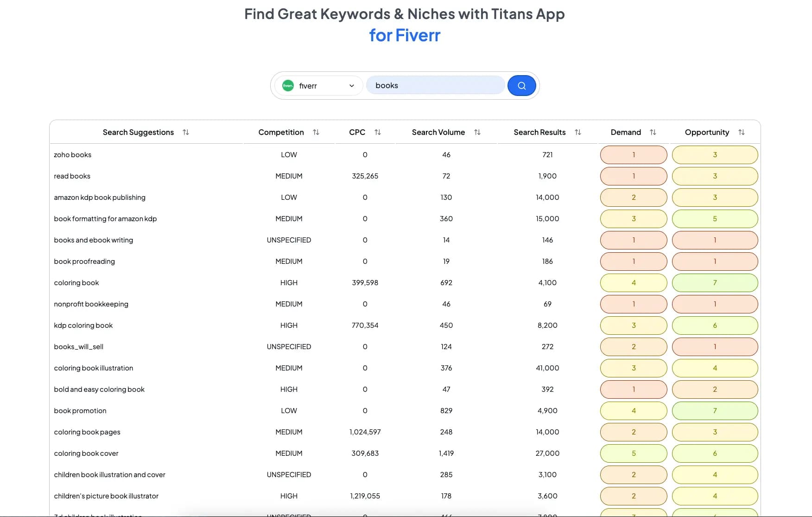
Task: Click Demand badge 5 for coloring book cover
Action: 634,453
